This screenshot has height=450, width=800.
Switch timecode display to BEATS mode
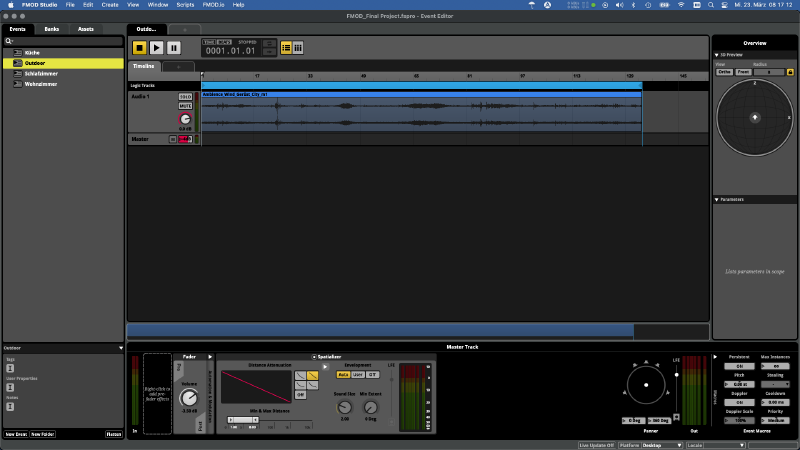[x=224, y=42]
